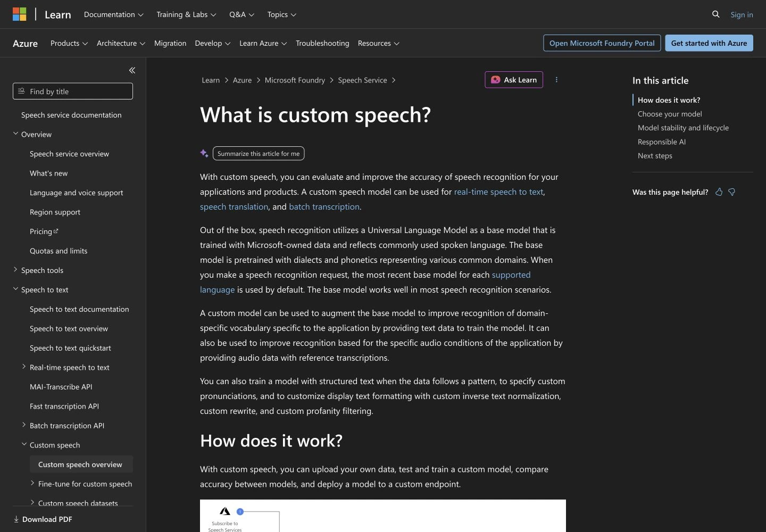766x532 pixels.
Task: Click the thumbs down not helpful icon
Action: click(x=732, y=192)
